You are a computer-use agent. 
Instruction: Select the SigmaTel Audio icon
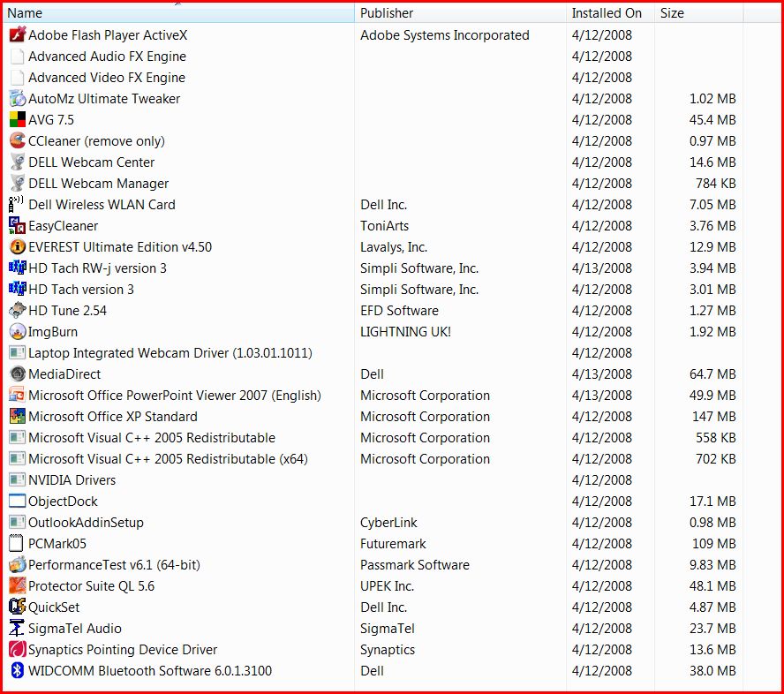(17, 628)
